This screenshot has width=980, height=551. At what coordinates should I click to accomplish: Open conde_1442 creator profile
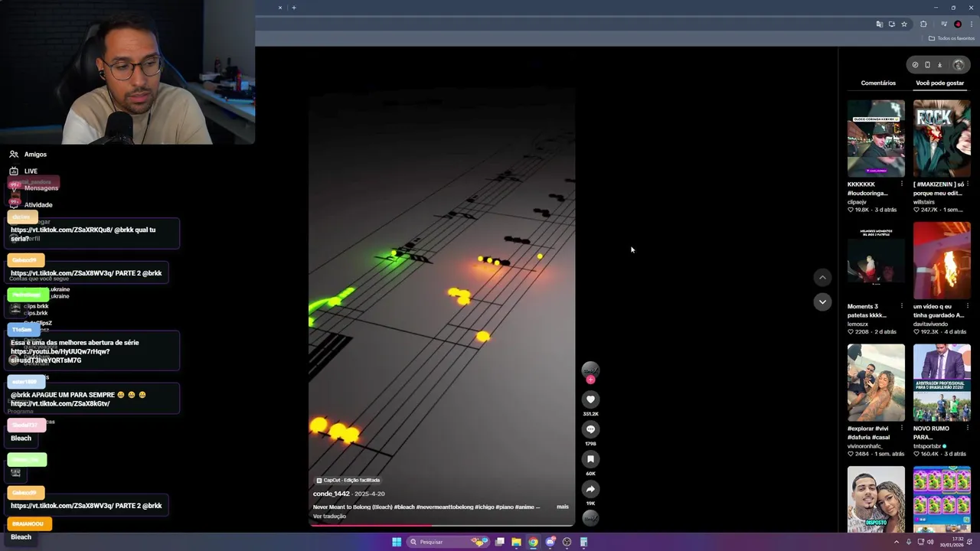[x=332, y=494]
